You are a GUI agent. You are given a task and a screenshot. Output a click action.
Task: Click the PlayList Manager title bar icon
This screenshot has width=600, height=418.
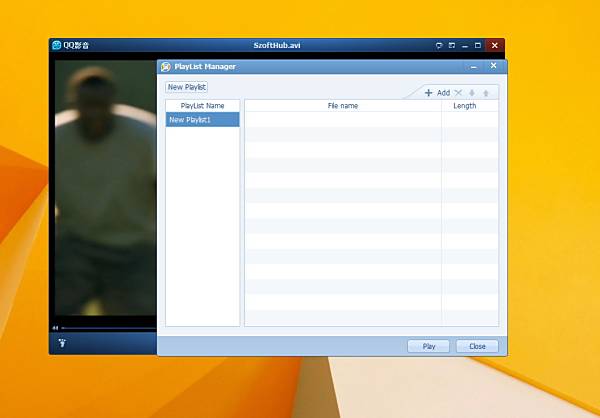tap(166, 67)
